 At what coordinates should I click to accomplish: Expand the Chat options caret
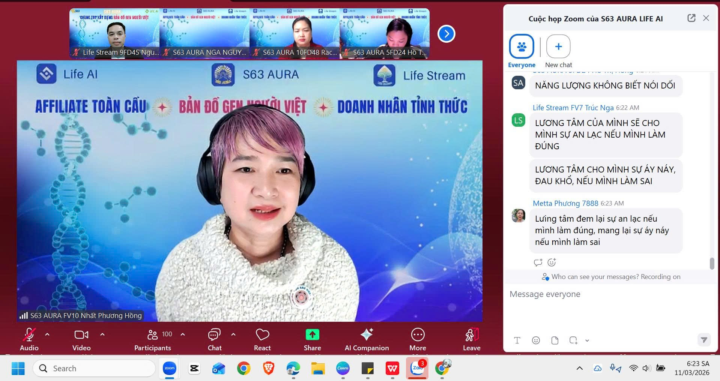coord(233,335)
